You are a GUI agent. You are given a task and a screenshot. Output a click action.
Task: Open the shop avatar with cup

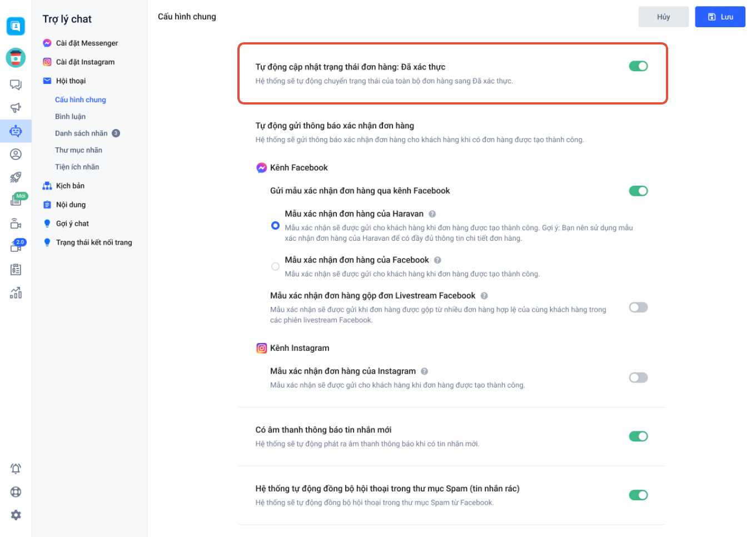coord(16,58)
